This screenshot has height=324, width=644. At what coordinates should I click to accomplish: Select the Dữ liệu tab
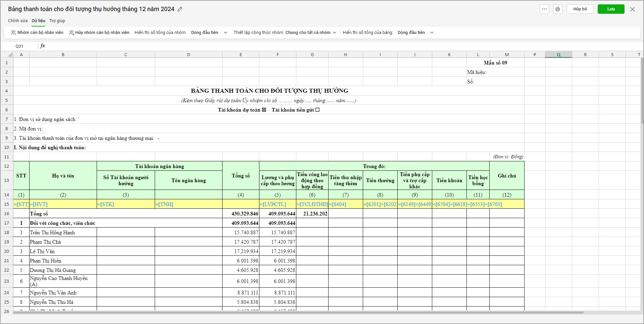pos(39,21)
